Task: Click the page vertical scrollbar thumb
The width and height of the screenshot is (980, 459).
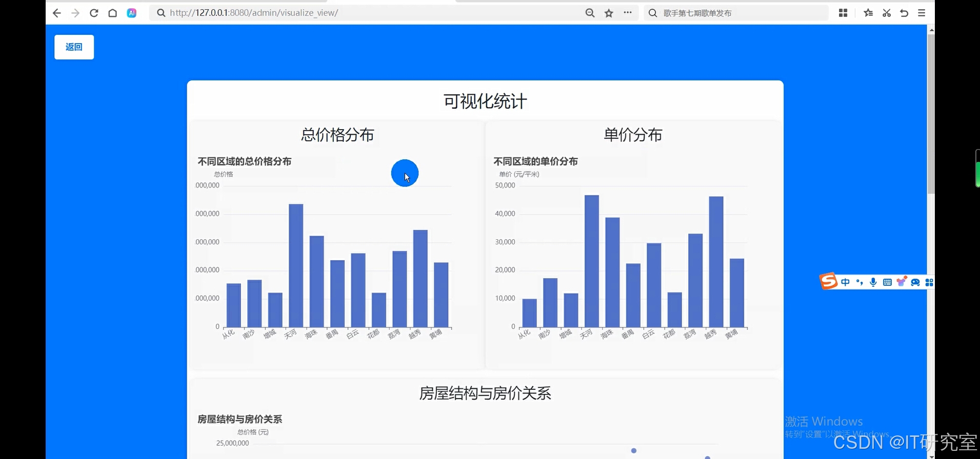Action: pos(931,114)
